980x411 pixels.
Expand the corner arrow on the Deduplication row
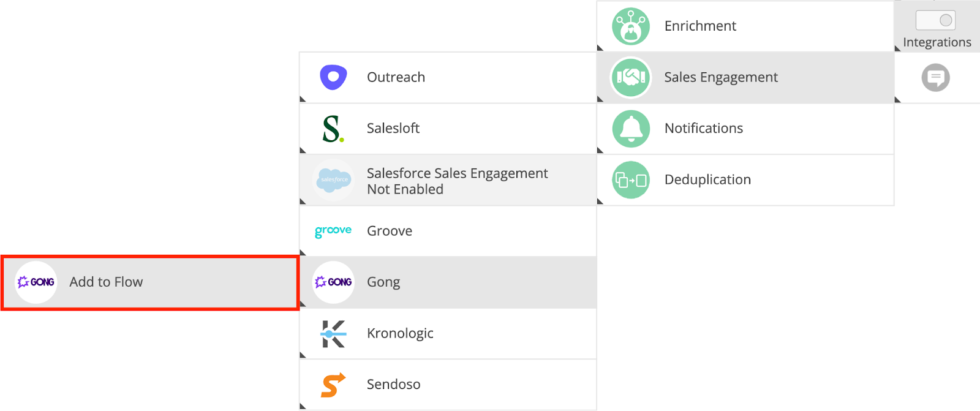tap(600, 202)
